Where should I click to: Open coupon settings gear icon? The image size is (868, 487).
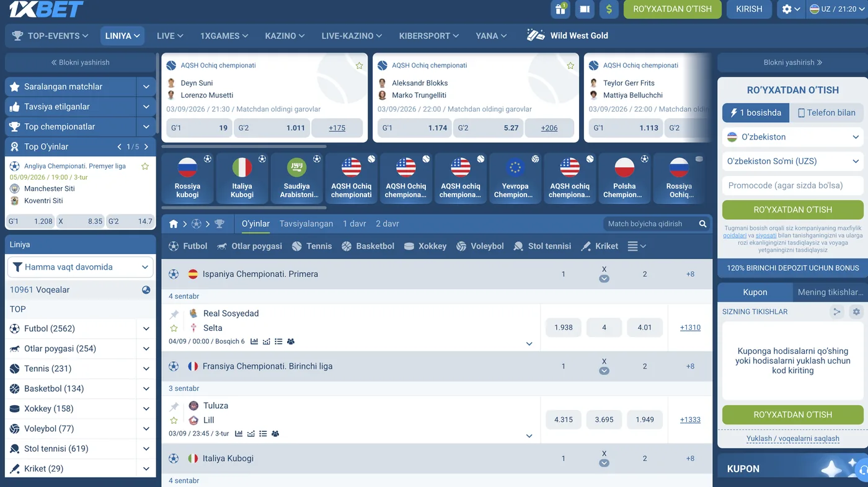point(856,312)
